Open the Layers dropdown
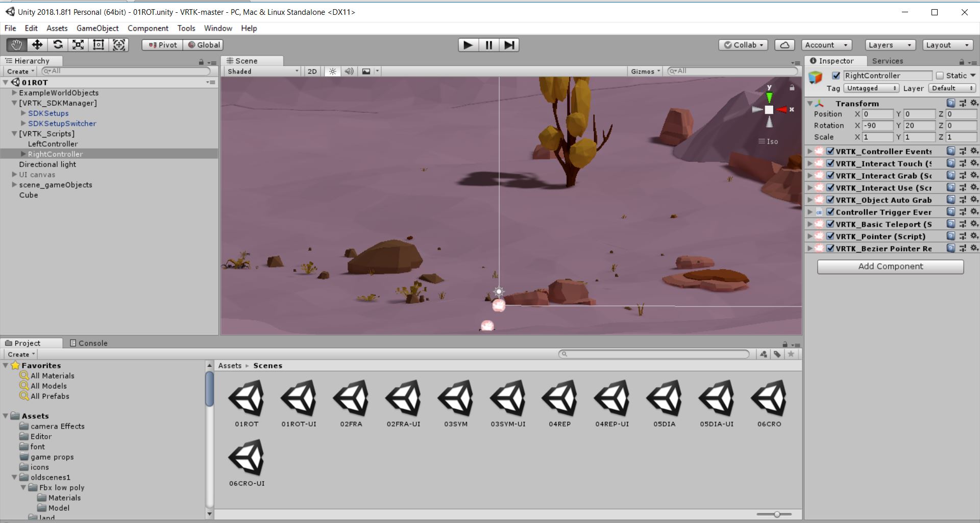This screenshot has height=523, width=980. coord(890,45)
